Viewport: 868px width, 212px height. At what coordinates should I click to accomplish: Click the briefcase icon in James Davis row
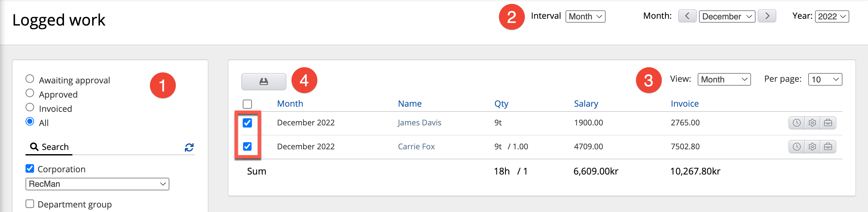click(x=828, y=123)
